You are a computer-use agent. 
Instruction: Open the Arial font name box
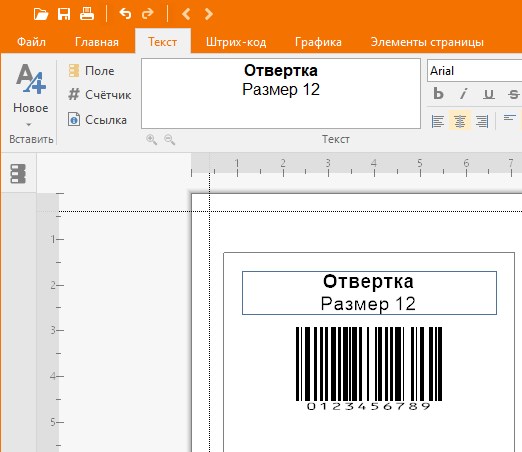coord(474,71)
